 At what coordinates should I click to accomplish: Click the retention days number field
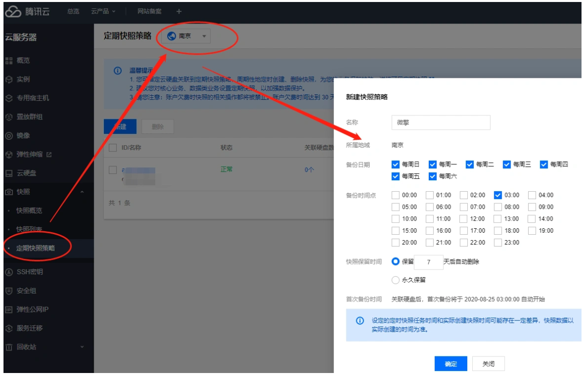pyautogui.click(x=429, y=262)
